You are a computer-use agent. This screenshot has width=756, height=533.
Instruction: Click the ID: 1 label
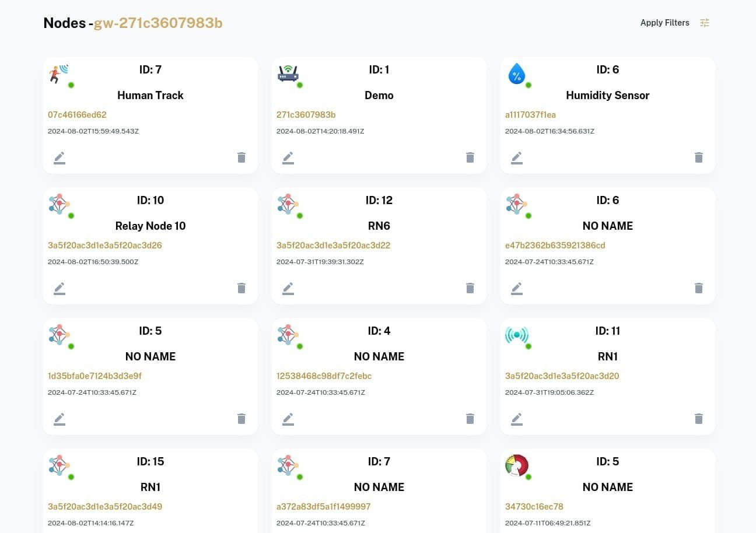pyautogui.click(x=379, y=69)
